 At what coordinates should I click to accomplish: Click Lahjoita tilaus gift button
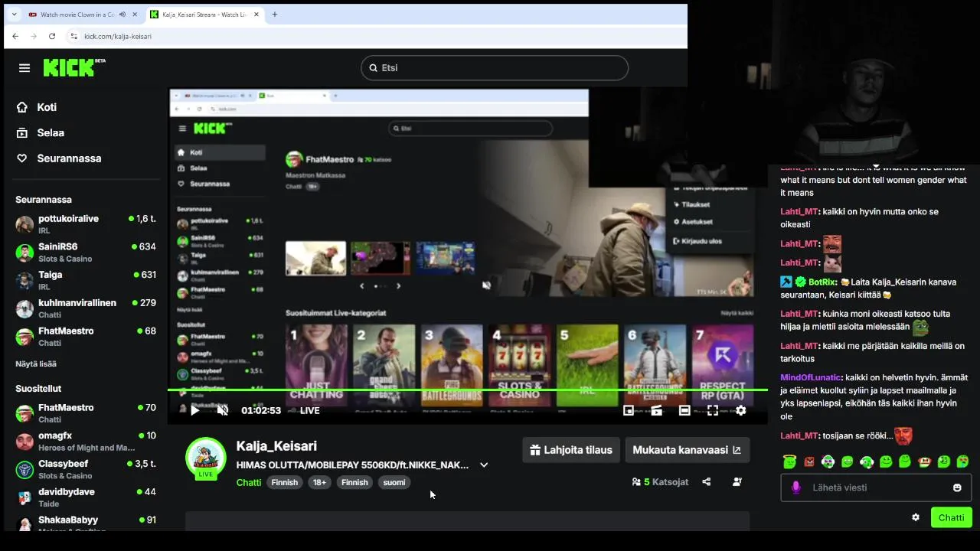coord(571,450)
